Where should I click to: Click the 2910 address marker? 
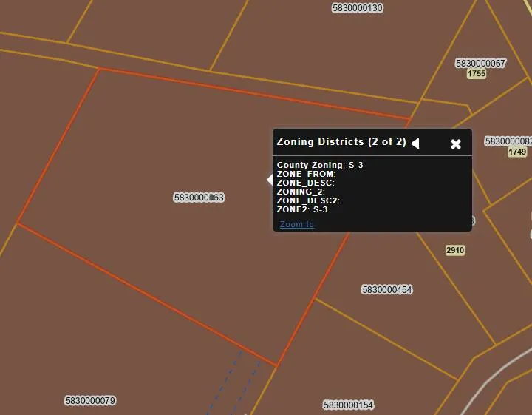tap(455, 250)
